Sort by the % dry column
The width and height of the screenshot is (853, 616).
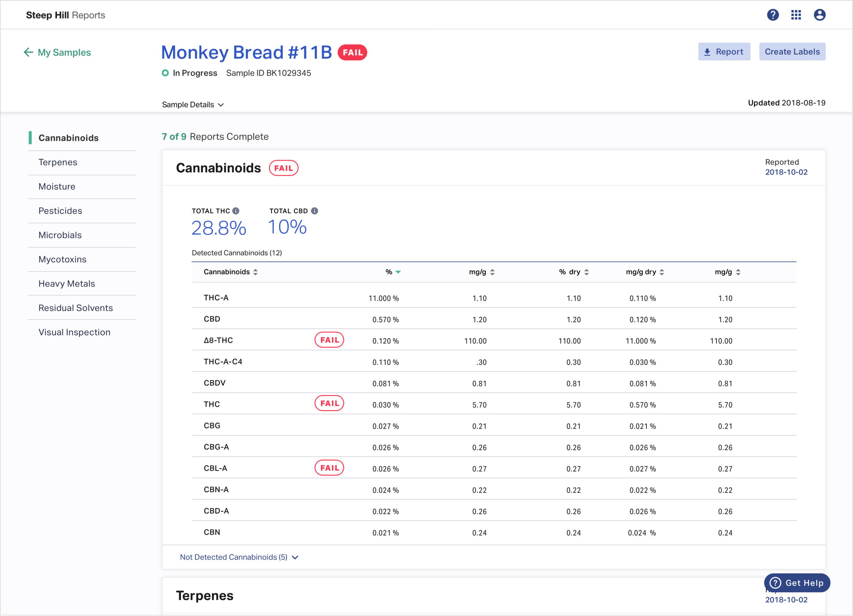pyautogui.click(x=586, y=272)
